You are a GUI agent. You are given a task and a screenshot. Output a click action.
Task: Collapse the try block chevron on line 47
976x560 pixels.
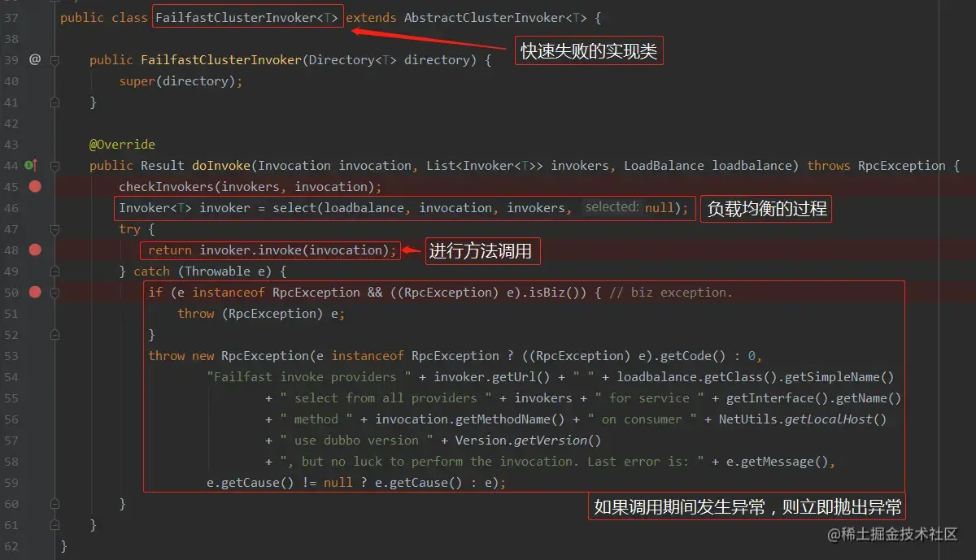[54, 228]
